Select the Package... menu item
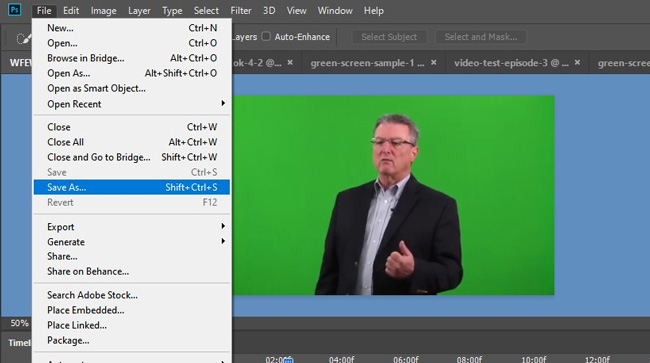 click(x=131, y=340)
